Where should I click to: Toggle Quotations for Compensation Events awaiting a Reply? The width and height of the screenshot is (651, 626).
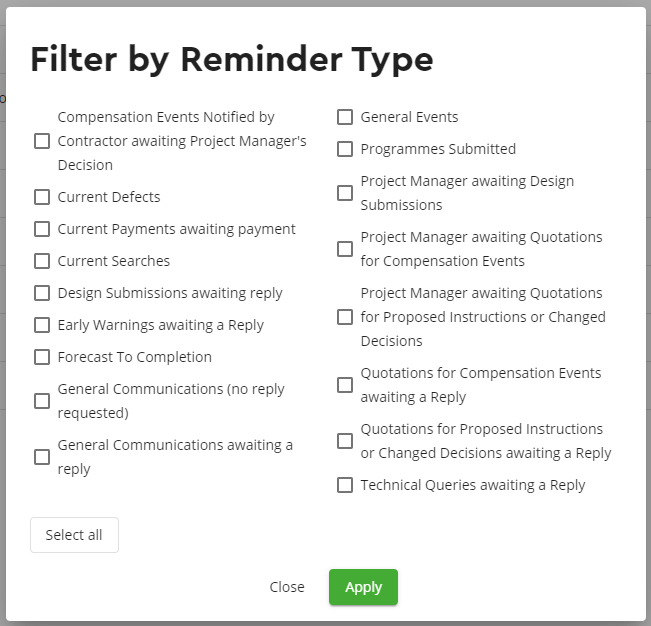345,385
